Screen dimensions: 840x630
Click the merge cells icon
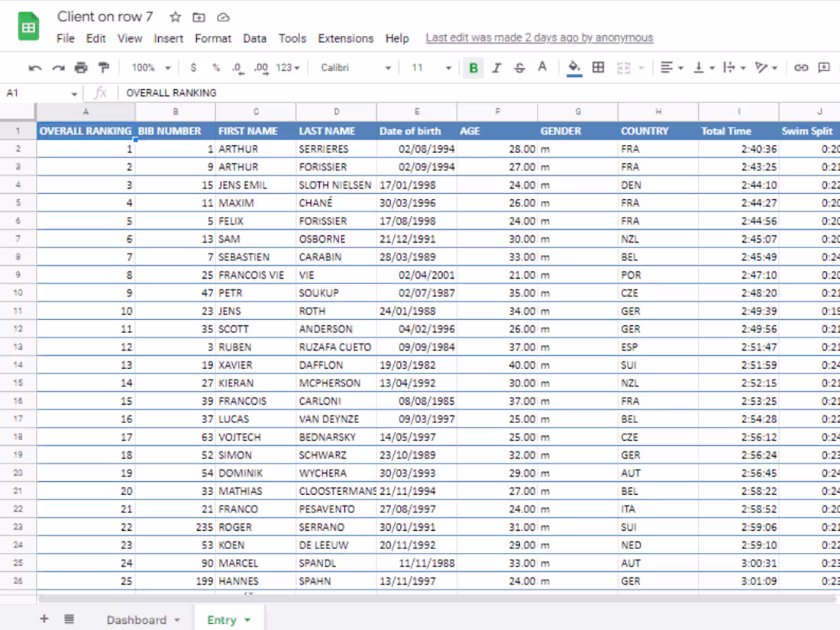click(x=624, y=67)
